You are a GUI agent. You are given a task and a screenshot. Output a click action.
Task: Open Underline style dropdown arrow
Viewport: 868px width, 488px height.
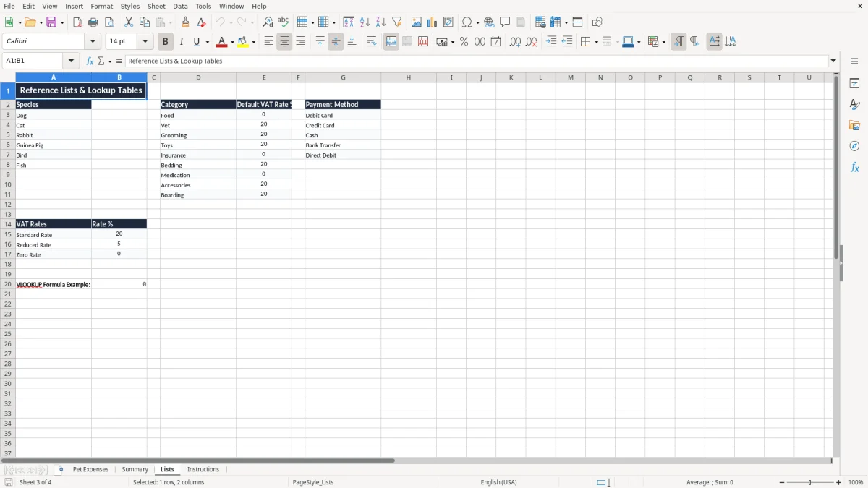[x=207, y=42]
